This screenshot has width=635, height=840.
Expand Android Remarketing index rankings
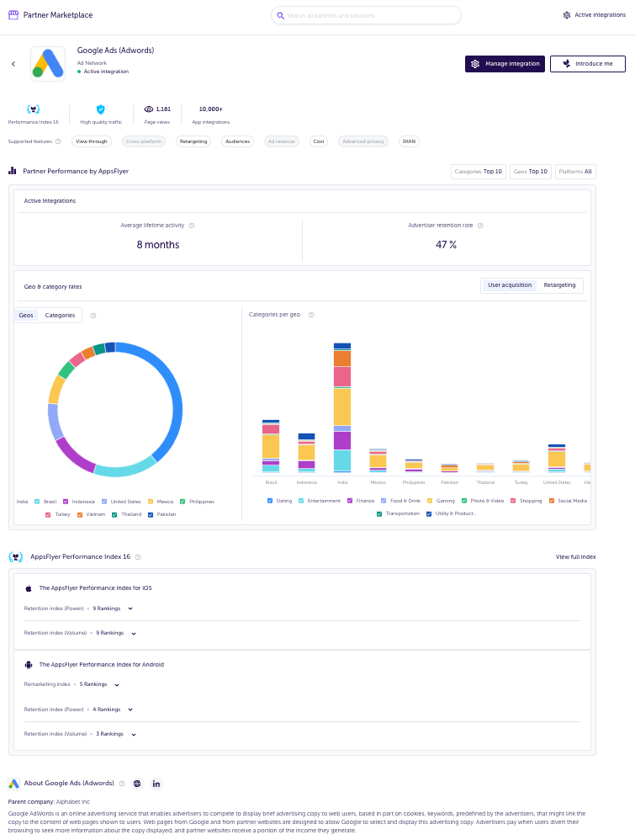tap(117, 684)
